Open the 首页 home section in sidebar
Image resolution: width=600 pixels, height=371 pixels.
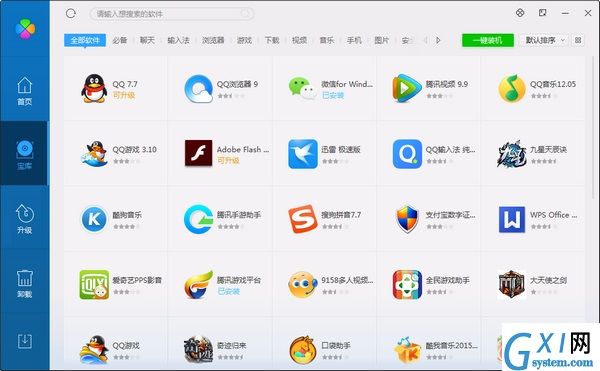(x=24, y=91)
